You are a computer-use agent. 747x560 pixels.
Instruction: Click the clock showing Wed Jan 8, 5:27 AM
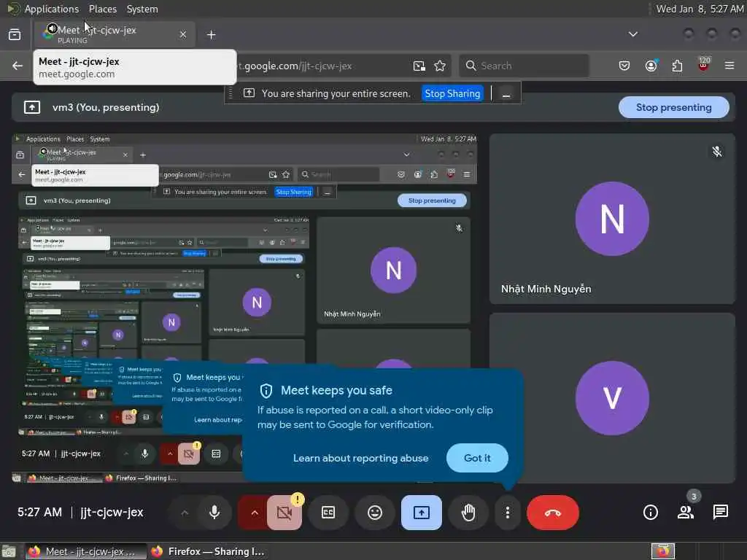click(x=700, y=9)
